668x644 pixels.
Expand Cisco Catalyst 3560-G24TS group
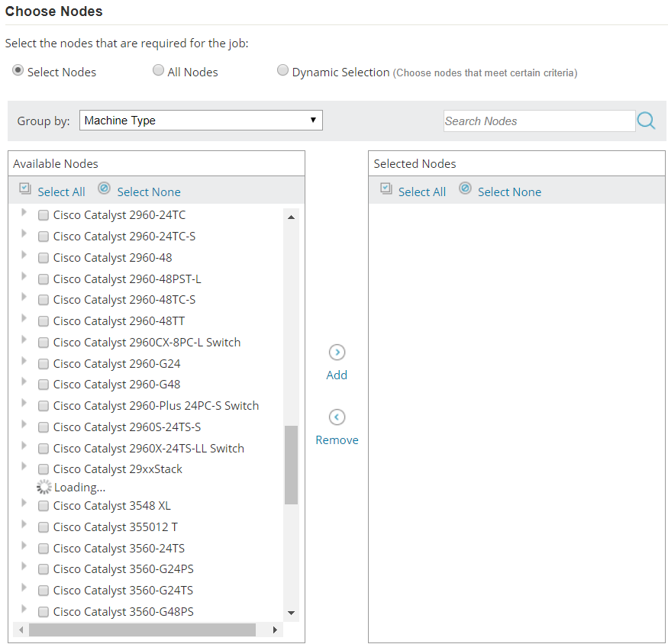24,588
